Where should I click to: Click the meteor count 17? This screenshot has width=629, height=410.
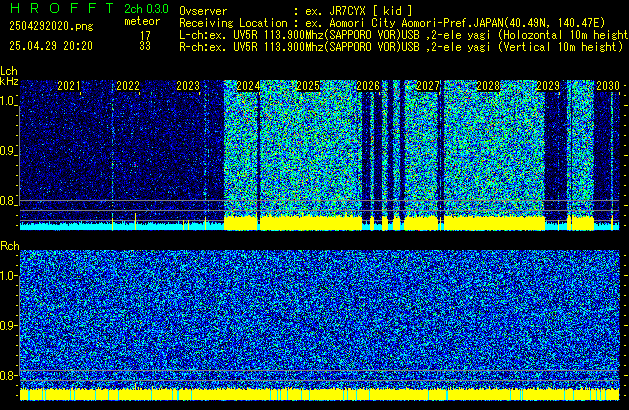pyautogui.click(x=145, y=36)
